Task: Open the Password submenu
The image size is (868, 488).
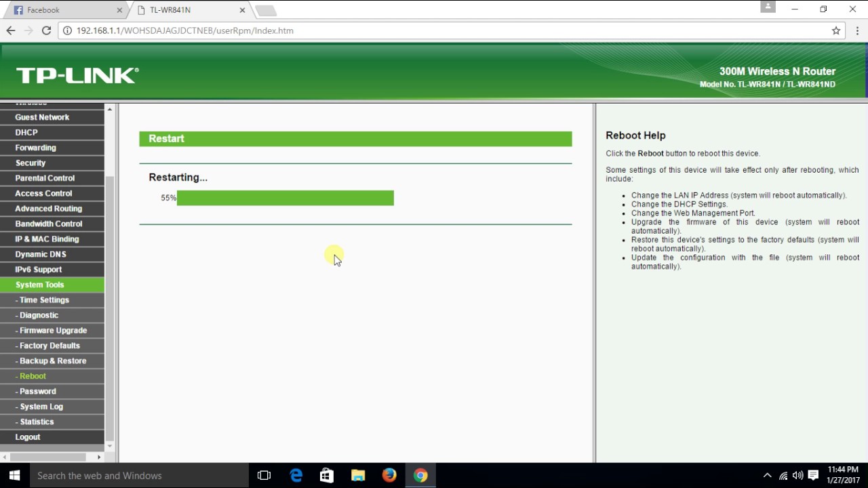Action: (52, 392)
